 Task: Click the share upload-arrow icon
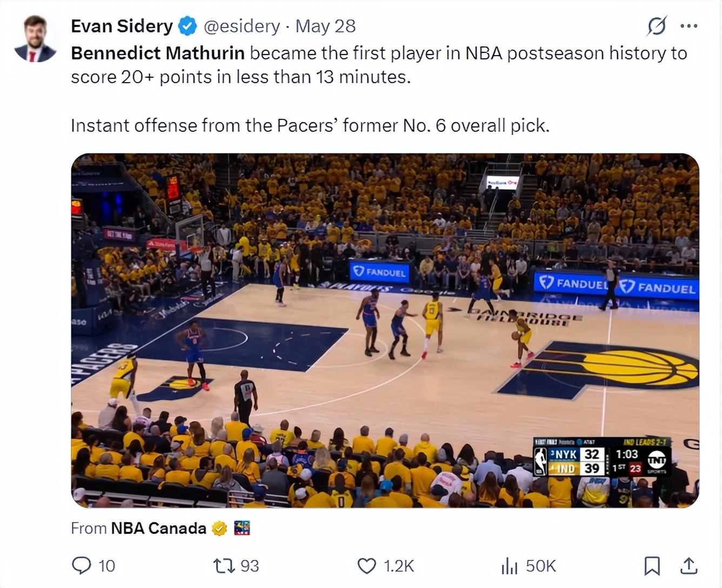tap(688, 565)
